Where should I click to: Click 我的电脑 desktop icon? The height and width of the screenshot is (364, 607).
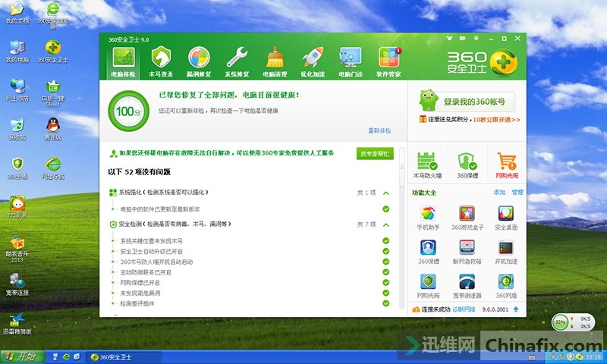click(17, 52)
